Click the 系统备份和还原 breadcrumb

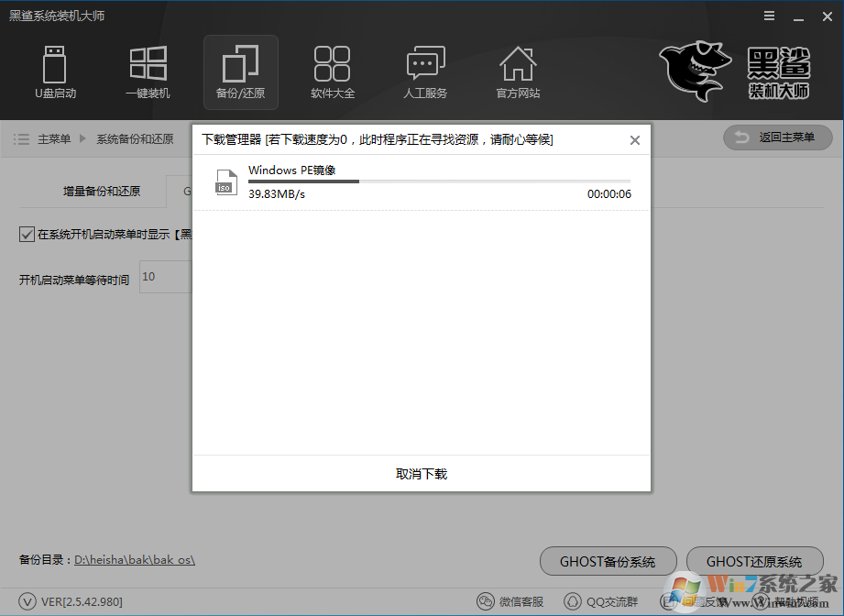(135, 139)
